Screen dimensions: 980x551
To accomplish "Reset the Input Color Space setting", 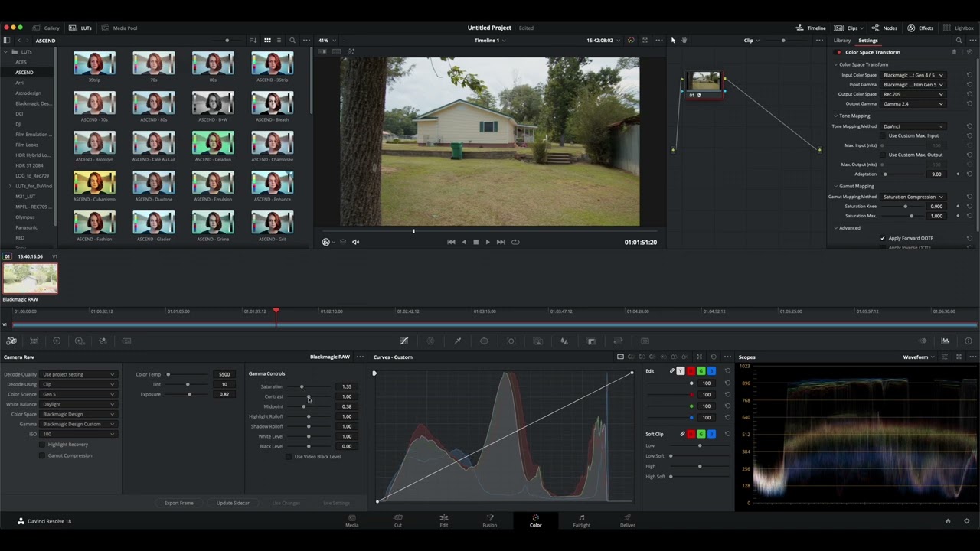I will (x=969, y=75).
